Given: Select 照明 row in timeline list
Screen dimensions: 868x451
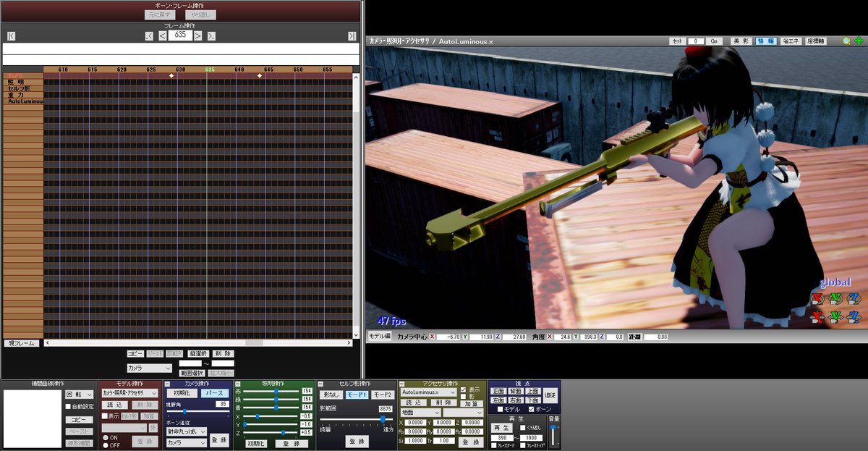Looking at the screenshot, I should pyautogui.click(x=22, y=82).
